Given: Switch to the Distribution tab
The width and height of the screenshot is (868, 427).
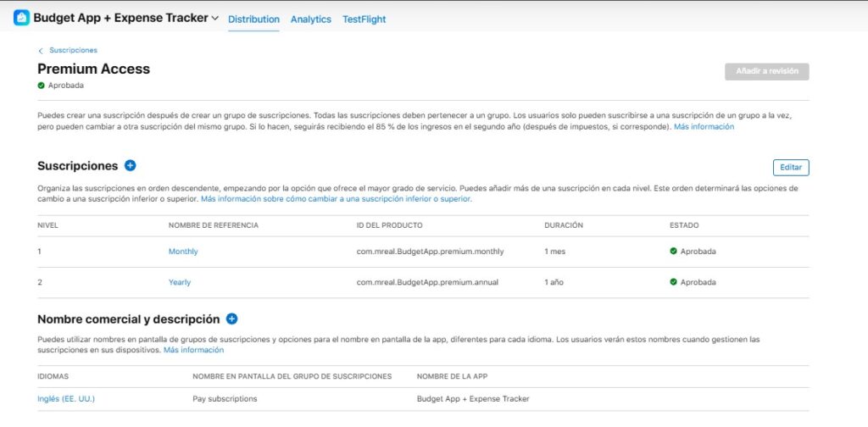Looking at the screenshot, I should [x=253, y=19].
